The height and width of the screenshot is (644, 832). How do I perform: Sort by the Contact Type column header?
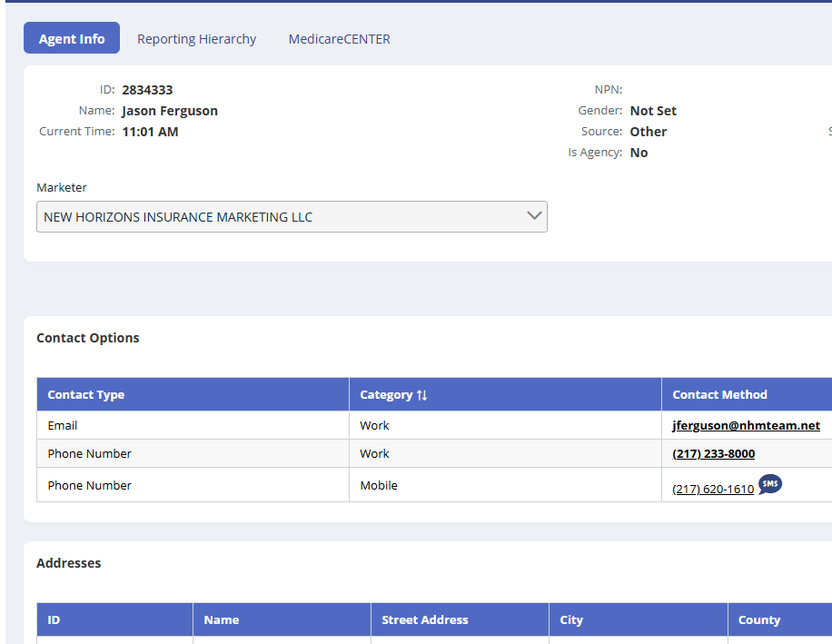pyautogui.click(x=86, y=395)
